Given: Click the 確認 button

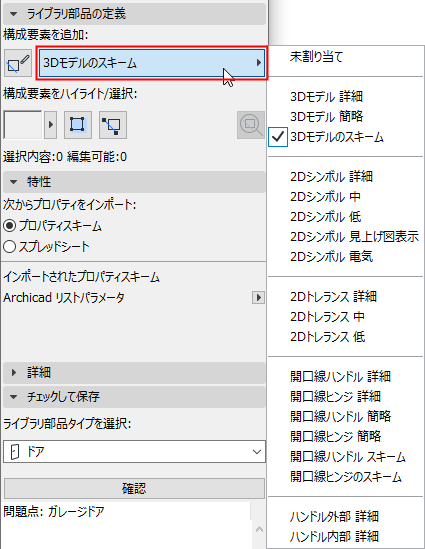Looking at the screenshot, I should [x=134, y=488].
